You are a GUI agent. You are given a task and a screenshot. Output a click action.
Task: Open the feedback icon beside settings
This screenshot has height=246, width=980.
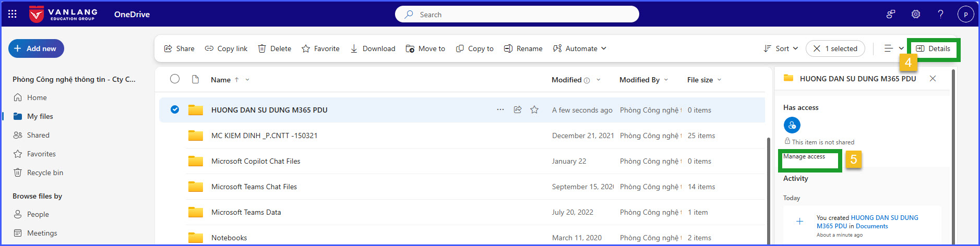[891, 14]
